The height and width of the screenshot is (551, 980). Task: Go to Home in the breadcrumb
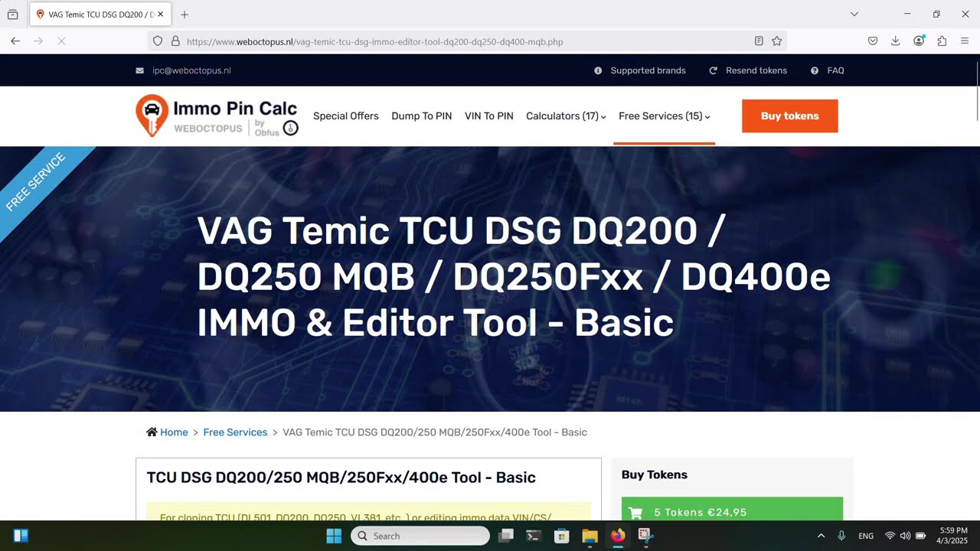pos(174,432)
